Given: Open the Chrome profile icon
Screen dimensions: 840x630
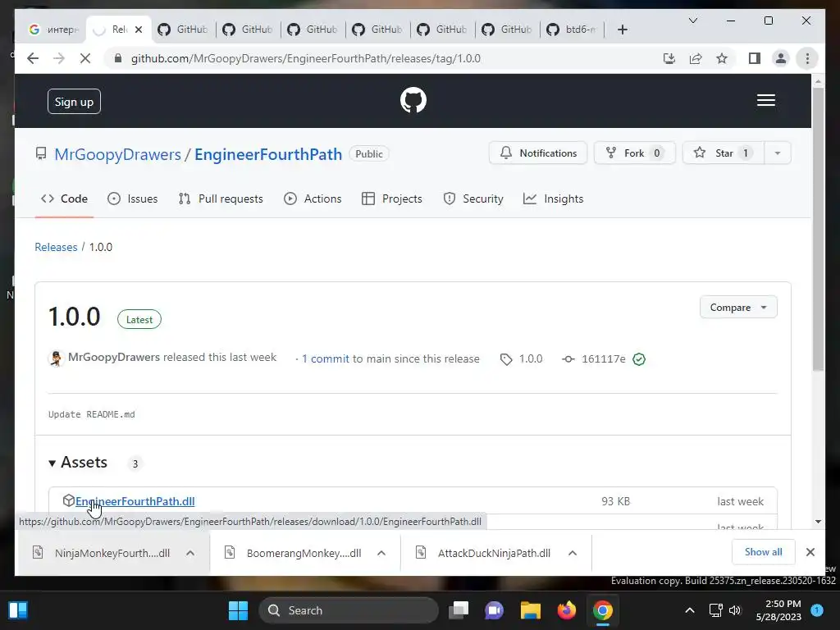Looking at the screenshot, I should (781, 58).
